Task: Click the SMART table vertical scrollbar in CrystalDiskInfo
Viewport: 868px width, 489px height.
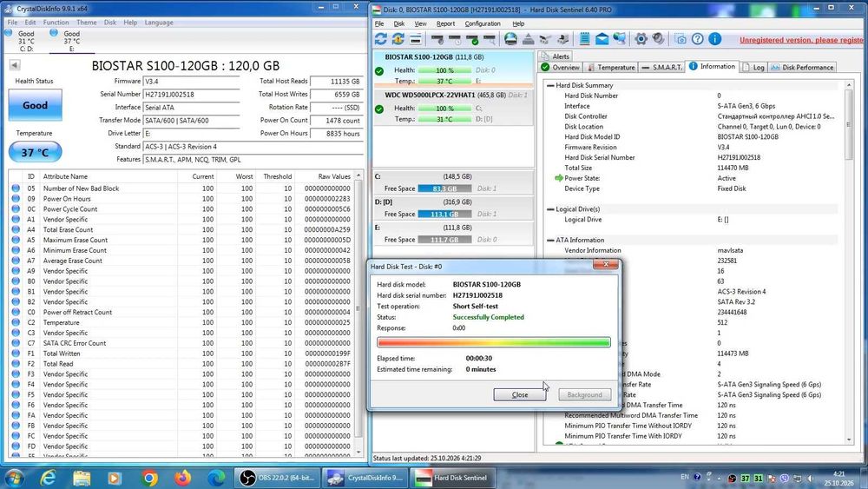Action: coord(358,314)
